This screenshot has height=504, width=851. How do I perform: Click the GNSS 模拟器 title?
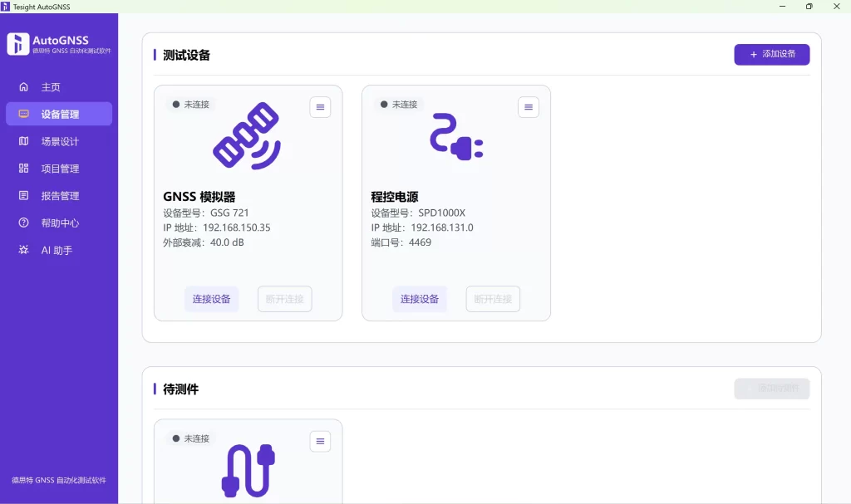tap(199, 197)
